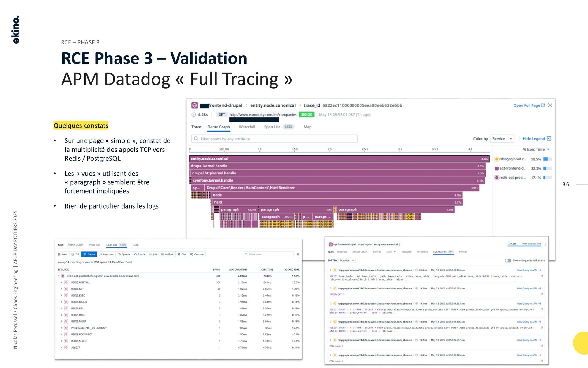
Task: Select the Airflow span type filter
Action: (167, 254)
